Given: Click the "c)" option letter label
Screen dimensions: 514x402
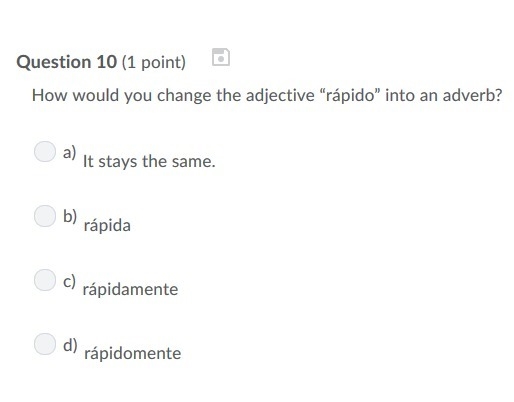Looking at the screenshot, I should point(69,281).
